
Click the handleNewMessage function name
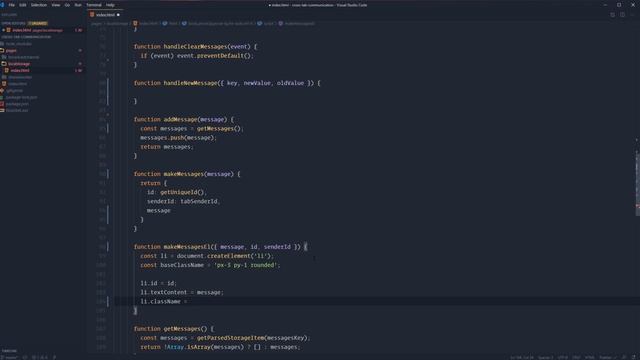coord(191,83)
